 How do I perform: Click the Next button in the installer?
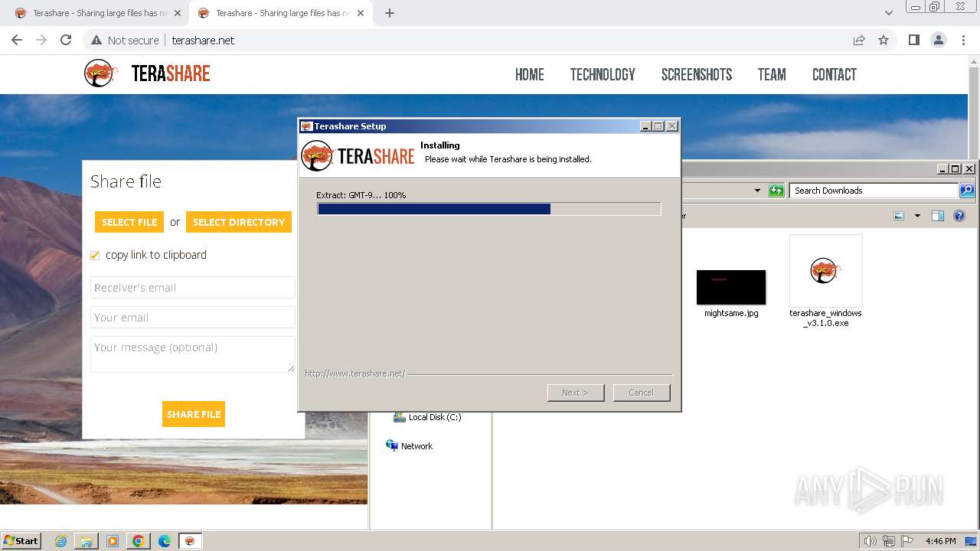576,393
